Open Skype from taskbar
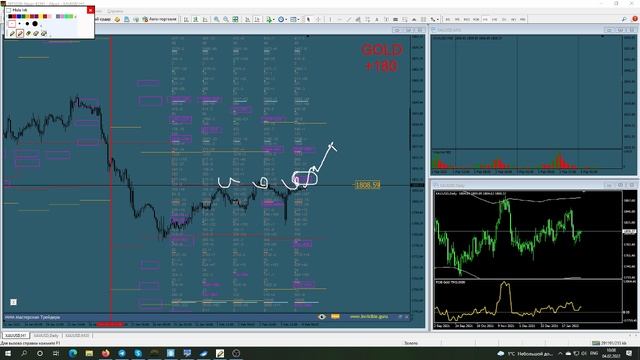 [138, 353]
